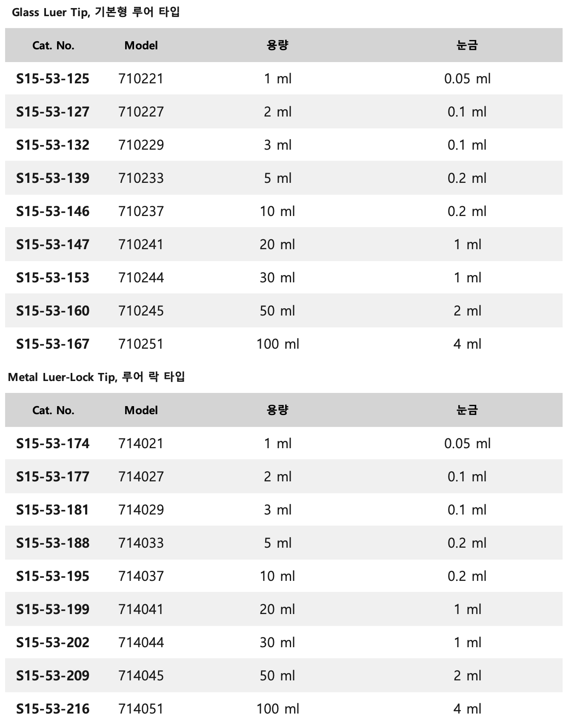Open catalog entry S15-53-139
Viewport: 566px width, 728px height.
tap(53, 178)
